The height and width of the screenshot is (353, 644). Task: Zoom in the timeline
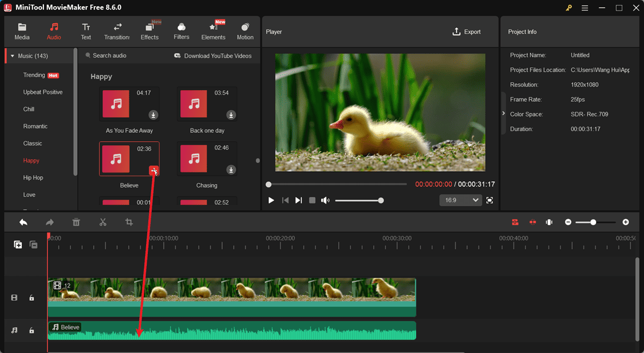pyautogui.click(x=626, y=222)
